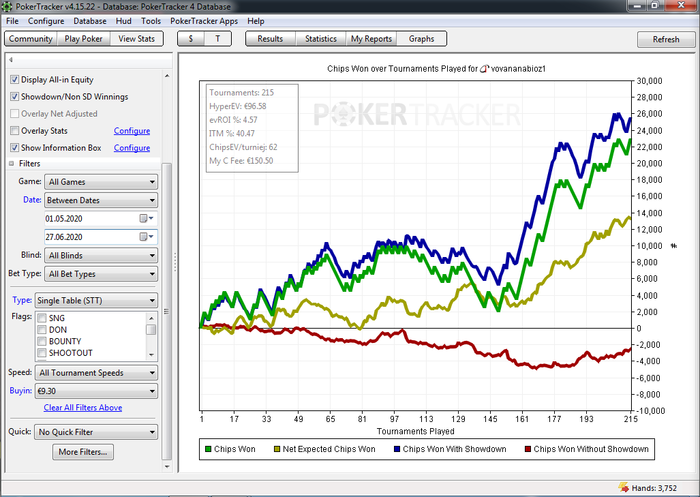Click the More Filters... button

83,452
